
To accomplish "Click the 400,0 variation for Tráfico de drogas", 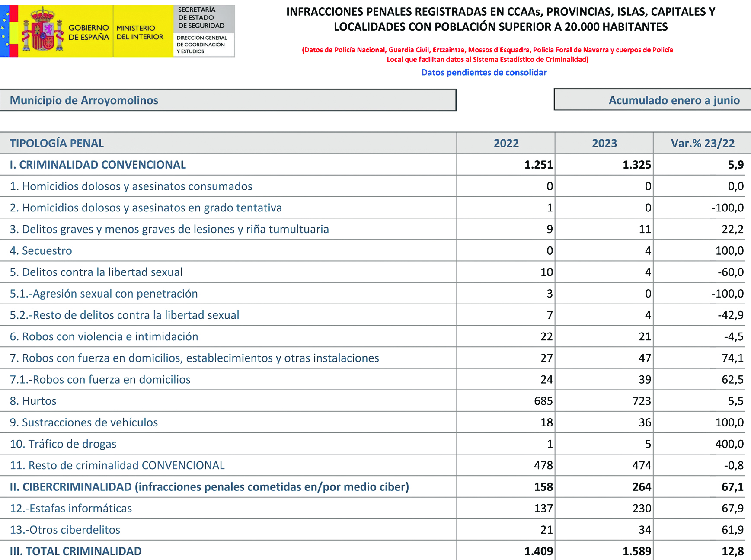I will (x=729, y=444).
